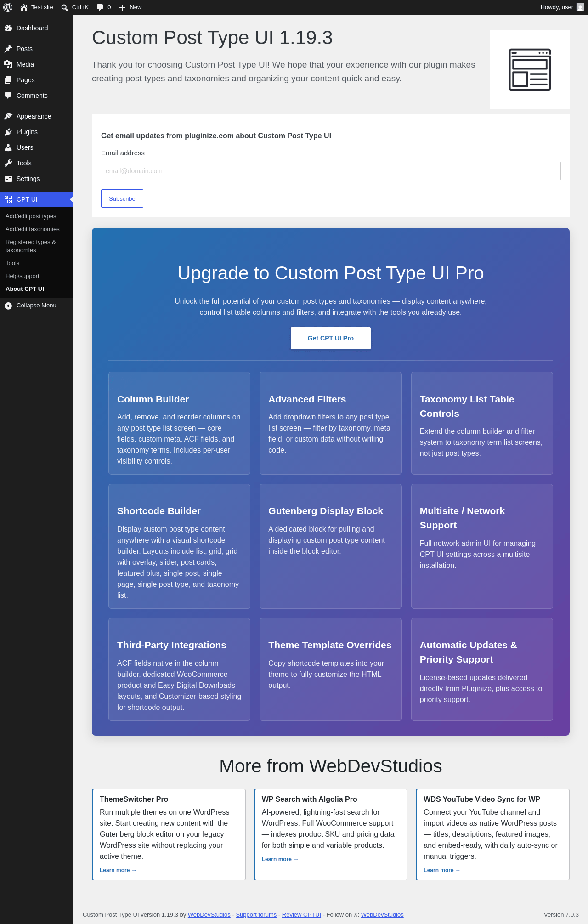Click the Subscribe button
The height and width of the screenshot is (924, 588).
coord(122,198)
